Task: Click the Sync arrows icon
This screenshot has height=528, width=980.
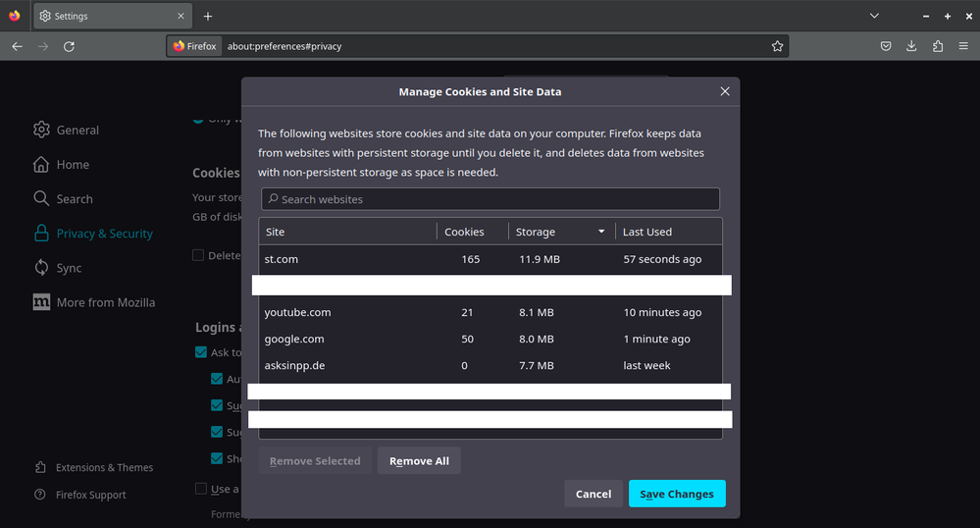Action: pyautogui.click(x=41, y=267)
